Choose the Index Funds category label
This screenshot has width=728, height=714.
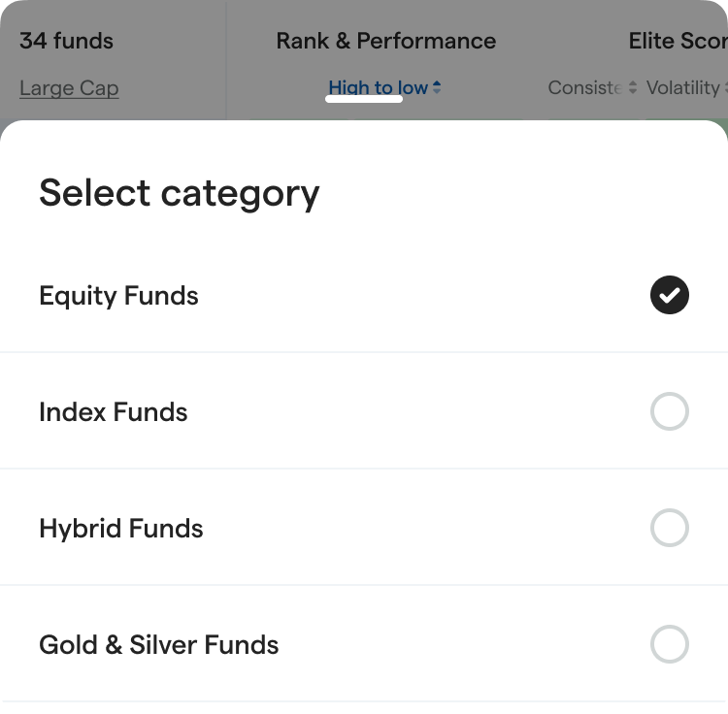113,412
